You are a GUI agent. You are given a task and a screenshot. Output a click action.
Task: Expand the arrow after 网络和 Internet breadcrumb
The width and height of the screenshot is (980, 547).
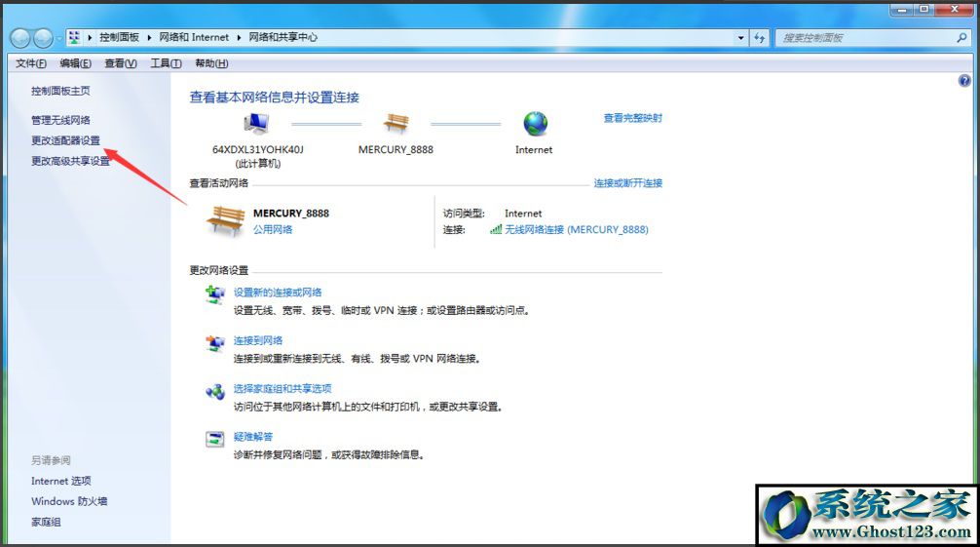coord(239,38)
